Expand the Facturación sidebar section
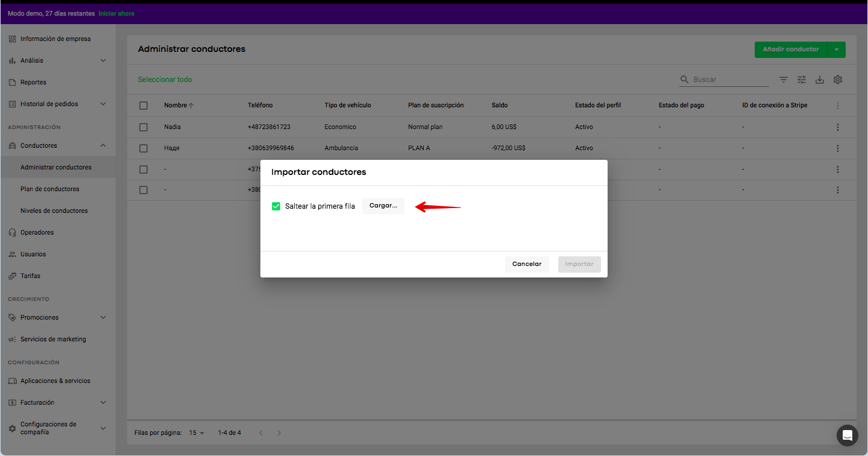 (x=103, y=402)
